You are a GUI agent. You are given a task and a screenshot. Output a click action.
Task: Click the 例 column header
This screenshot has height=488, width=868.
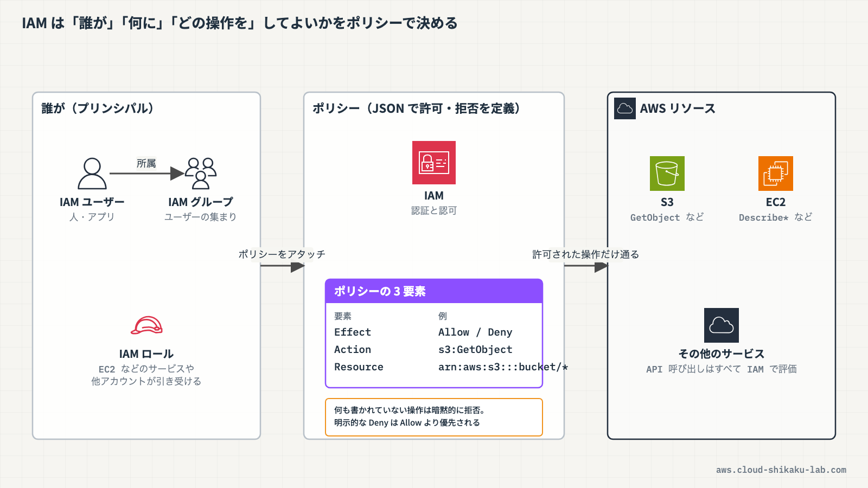443,316
